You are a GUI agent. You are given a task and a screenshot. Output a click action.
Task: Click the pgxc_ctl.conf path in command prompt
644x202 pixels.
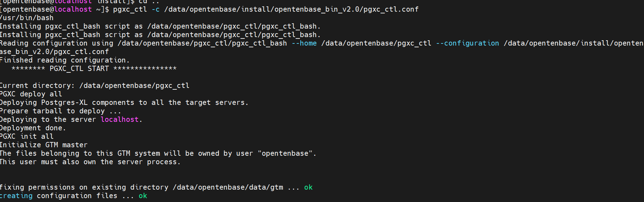291,9
